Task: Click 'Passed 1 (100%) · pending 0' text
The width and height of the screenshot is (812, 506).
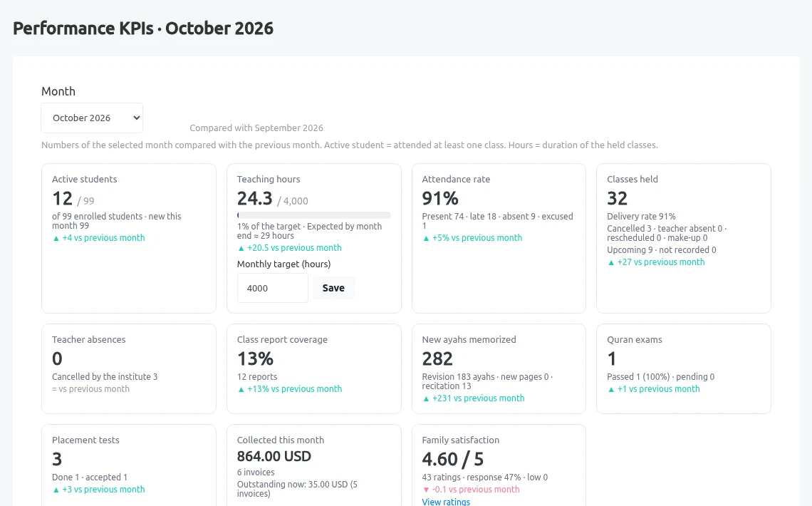Action: 661,376
